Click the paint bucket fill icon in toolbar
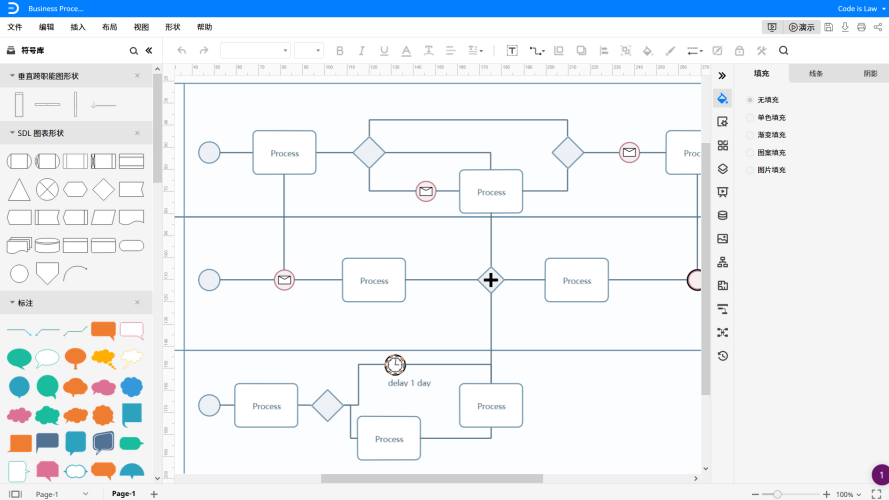 coord(647,50)
